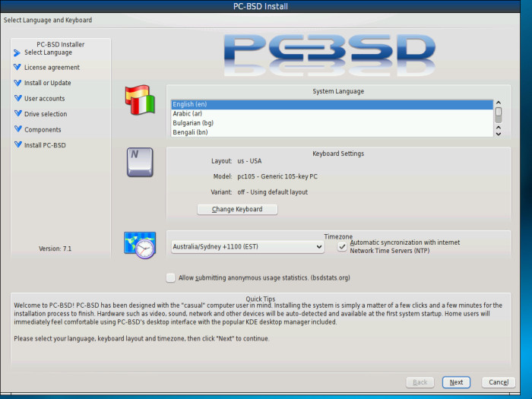Click the License agreement step label
The width and height of the screenshot is (532, 399).
click(52, 68)
